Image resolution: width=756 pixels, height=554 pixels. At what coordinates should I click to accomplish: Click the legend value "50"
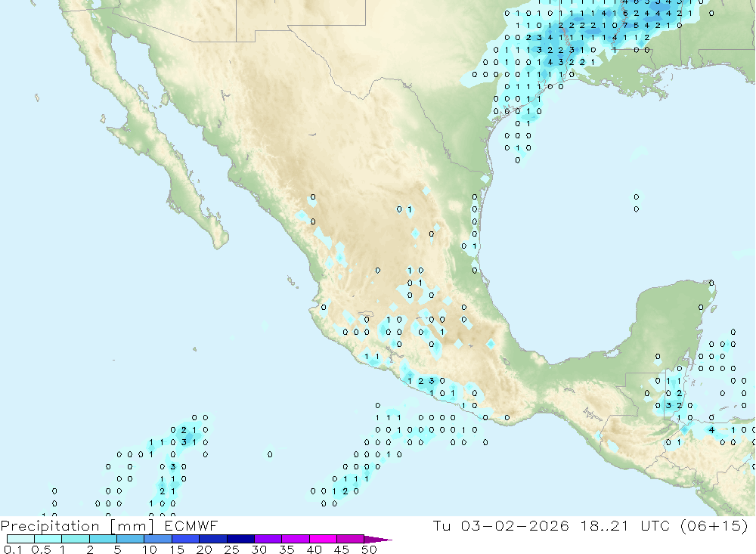coord(369,549)
